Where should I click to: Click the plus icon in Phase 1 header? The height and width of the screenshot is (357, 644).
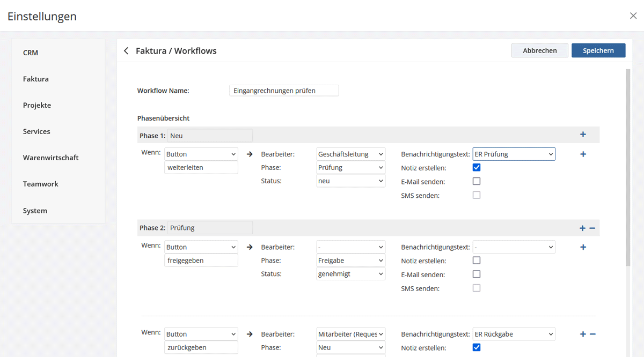click(583, 135)
